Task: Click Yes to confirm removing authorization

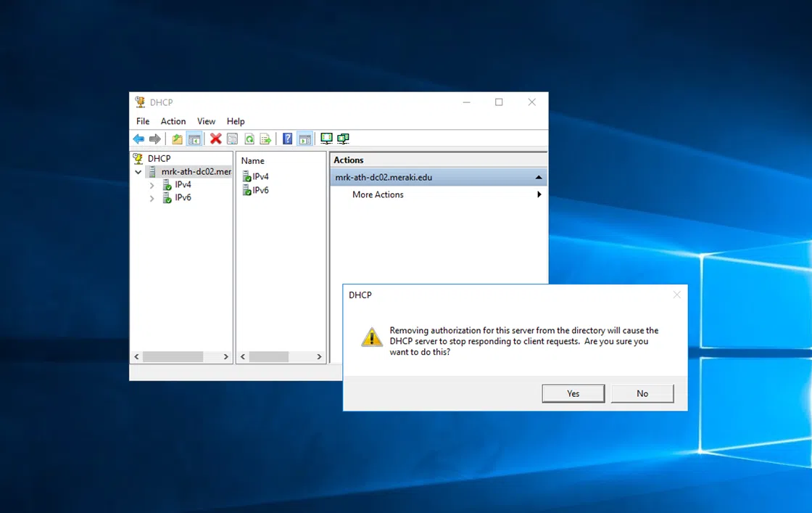Action: tap(573, 393)
